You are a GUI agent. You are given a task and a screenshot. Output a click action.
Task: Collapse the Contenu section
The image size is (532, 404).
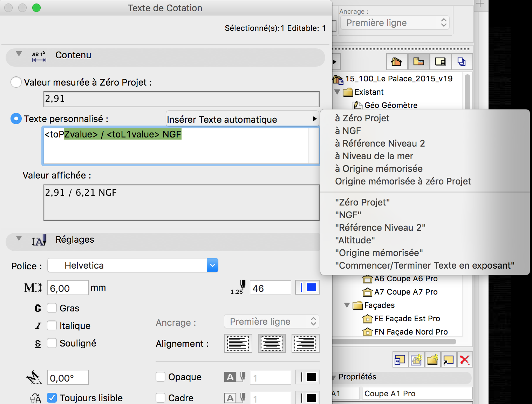point(19,54)
